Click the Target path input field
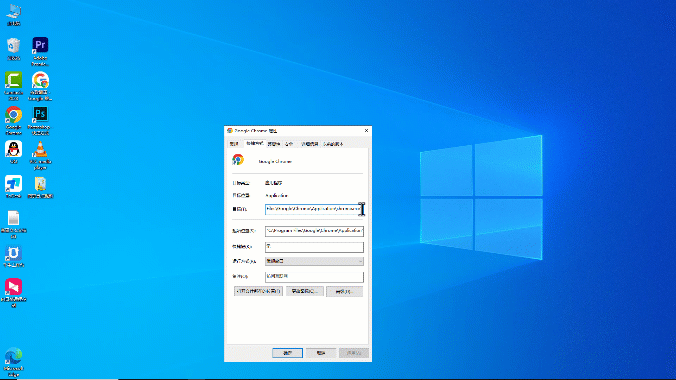The width and height of the screenshot is (676, 380). point(314,209)
